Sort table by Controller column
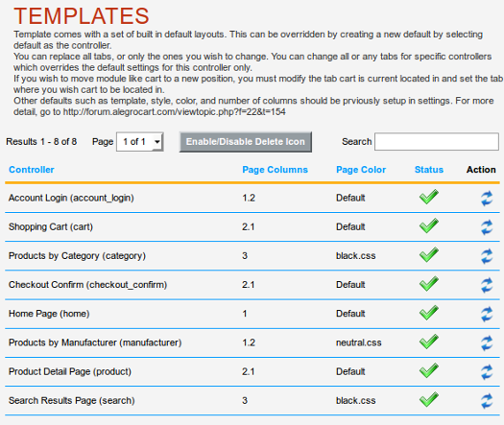 (31, 170)
